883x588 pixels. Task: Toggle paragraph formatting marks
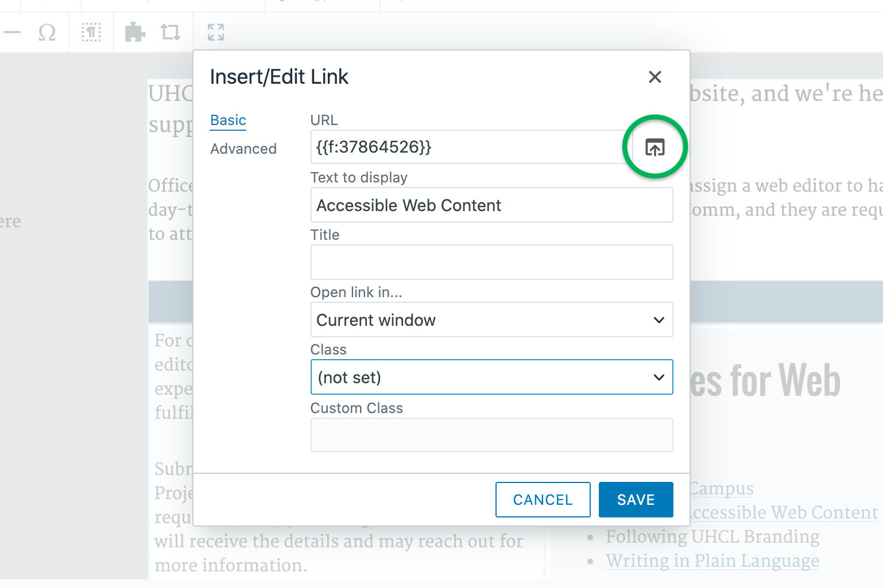(x=91, y=33)
